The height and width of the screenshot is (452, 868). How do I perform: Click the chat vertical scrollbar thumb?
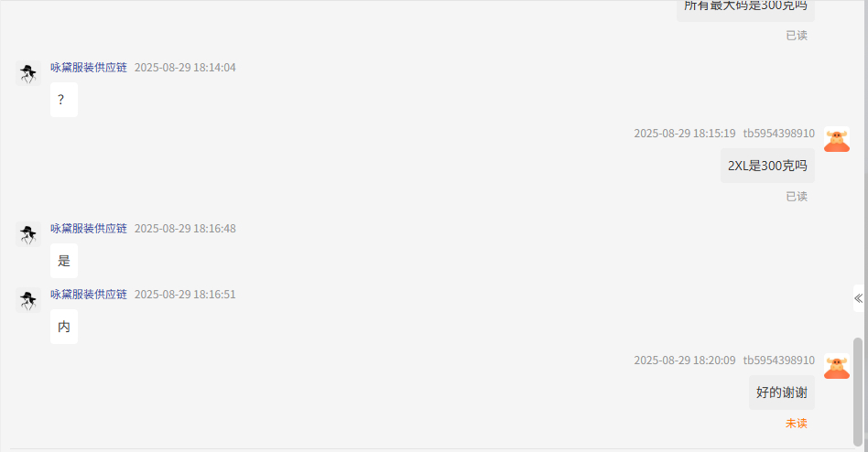click(x=858, y=392)
